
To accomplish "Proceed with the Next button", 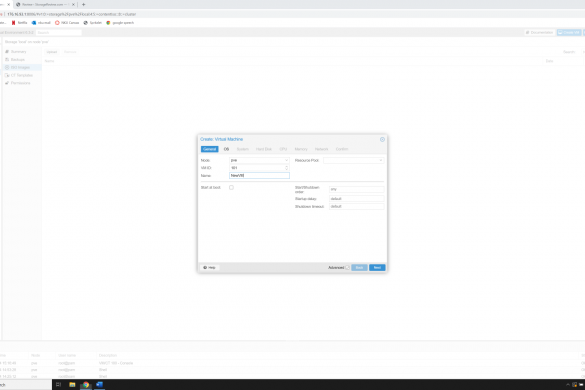I will point(377,268).
